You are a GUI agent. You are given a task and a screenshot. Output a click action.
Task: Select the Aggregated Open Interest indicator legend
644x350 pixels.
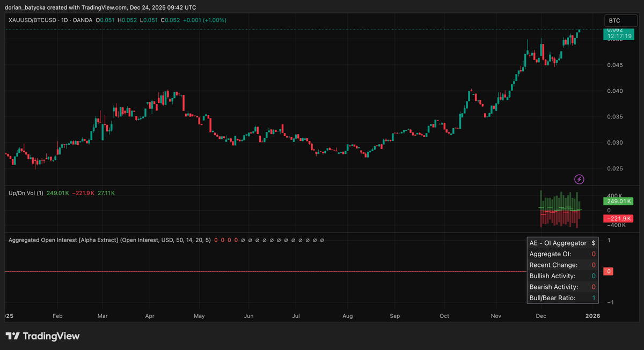coord(64,240)
